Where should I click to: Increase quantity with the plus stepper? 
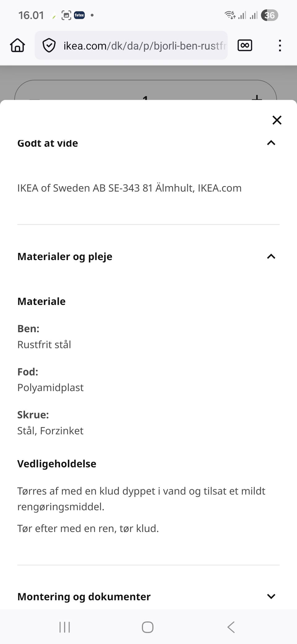pos(257,98)
